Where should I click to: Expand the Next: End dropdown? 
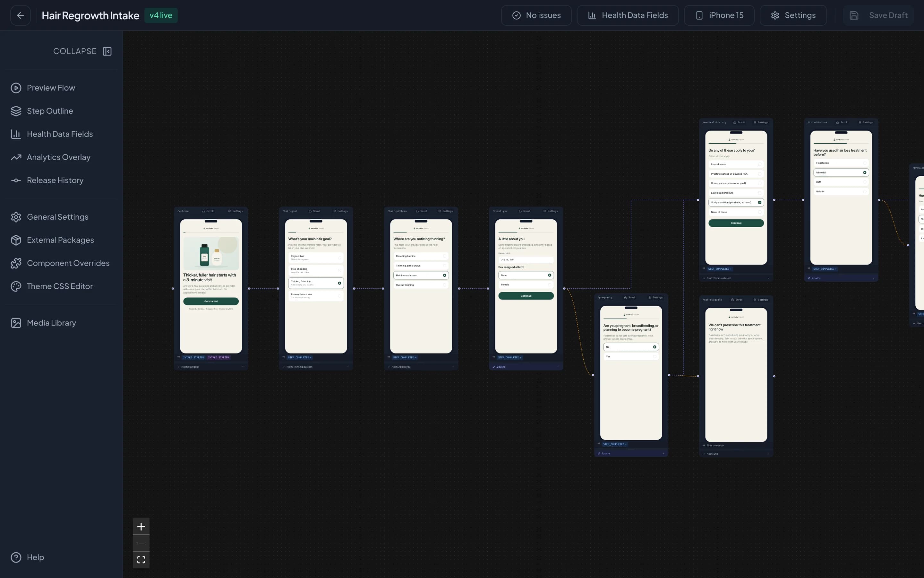point(736,454)
